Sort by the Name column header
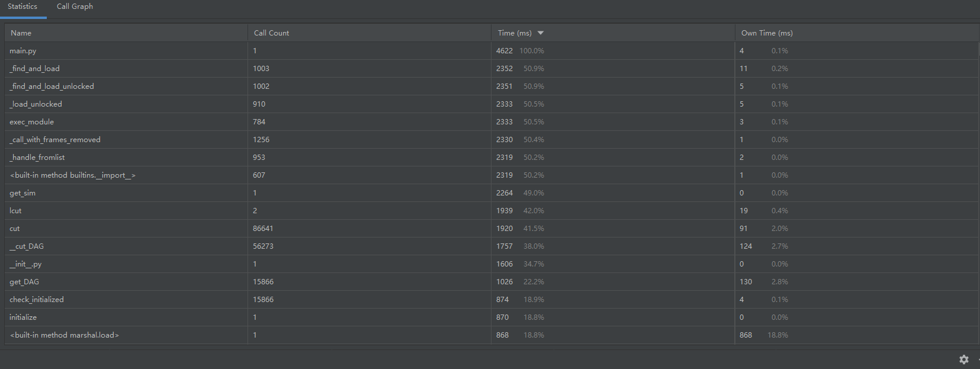Viewport: 980px width, 369px height. [21, 33]
